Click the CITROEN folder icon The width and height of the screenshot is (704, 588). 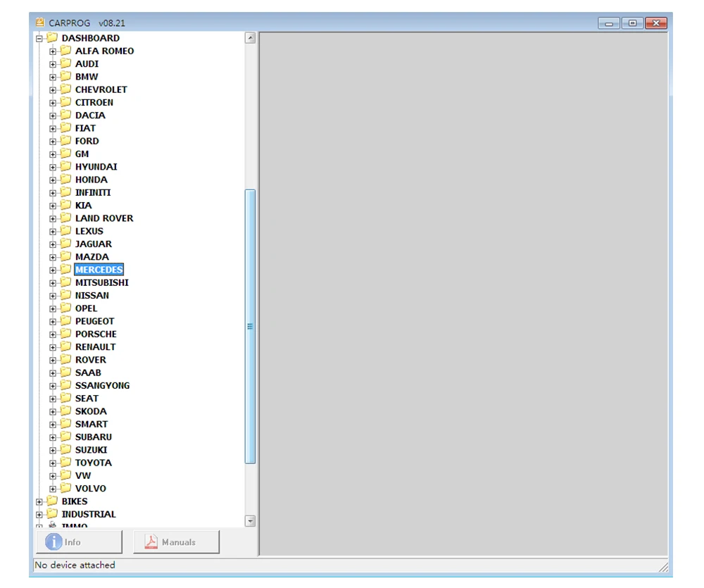pos(66,102)
